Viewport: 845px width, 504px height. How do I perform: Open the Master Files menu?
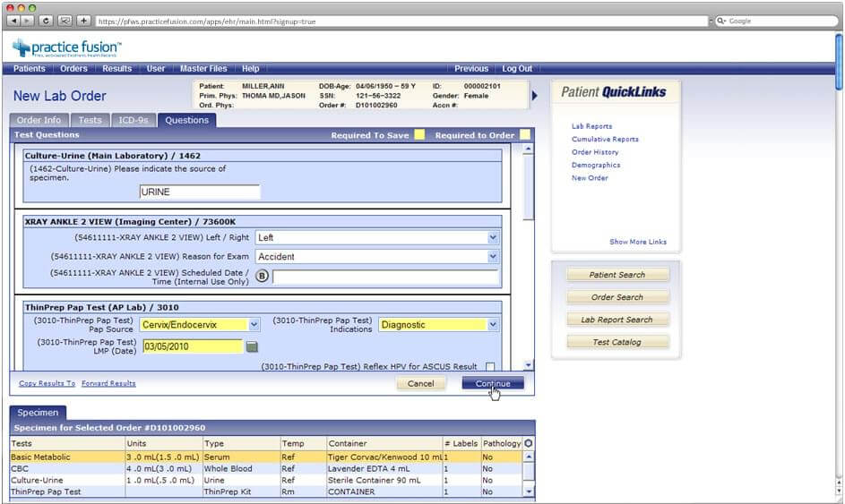pyautogui.click(x=203, y=69)
